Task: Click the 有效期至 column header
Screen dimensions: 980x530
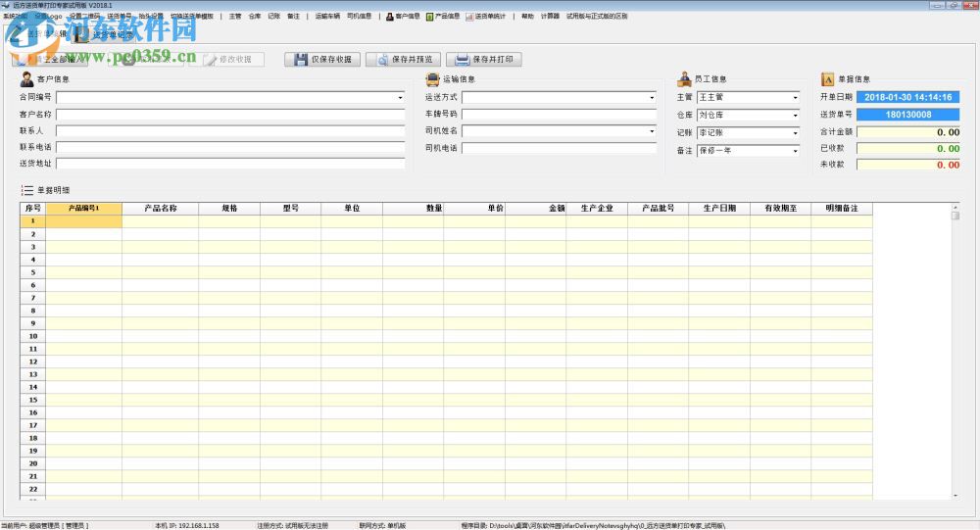Action: point(781,208)
